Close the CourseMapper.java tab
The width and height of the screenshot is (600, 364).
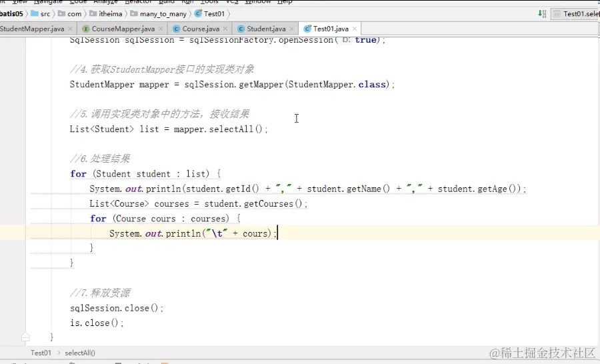pyautogui.click(x=160, y=29)
